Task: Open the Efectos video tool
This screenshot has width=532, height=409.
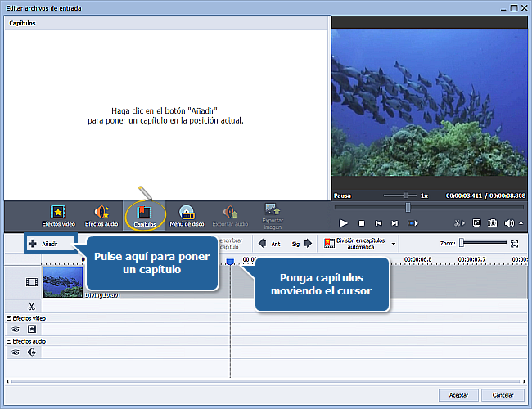Action: [x=57, y=214]
